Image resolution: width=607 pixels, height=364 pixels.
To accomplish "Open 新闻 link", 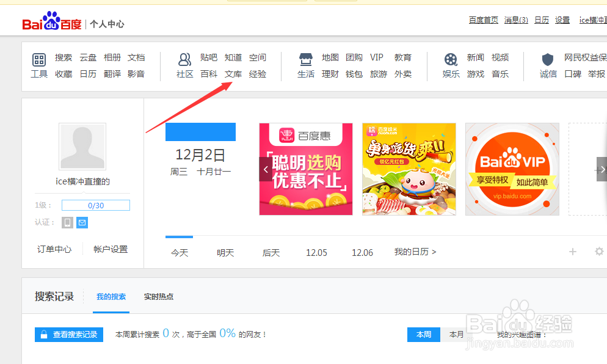I will [x=475, y=57].
